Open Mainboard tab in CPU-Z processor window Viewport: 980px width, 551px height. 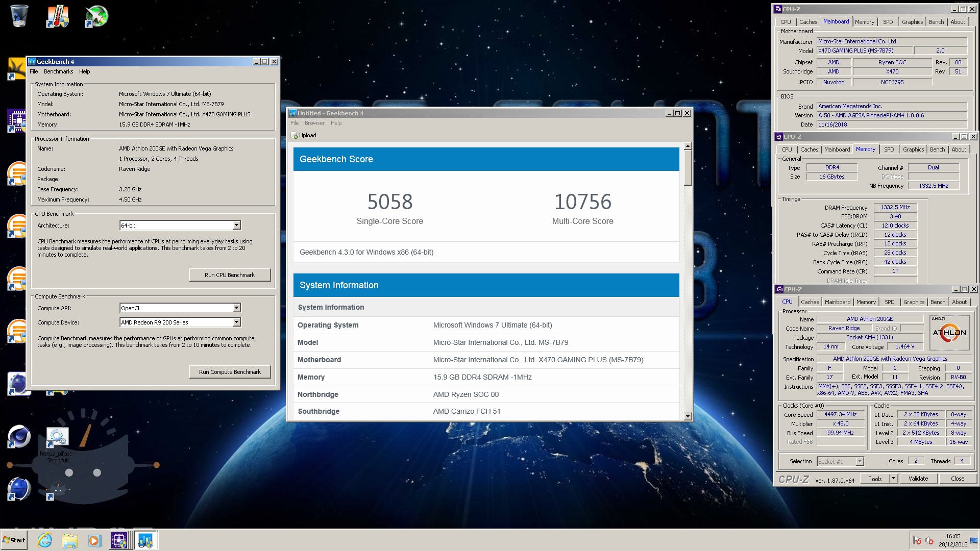(838, 302)
